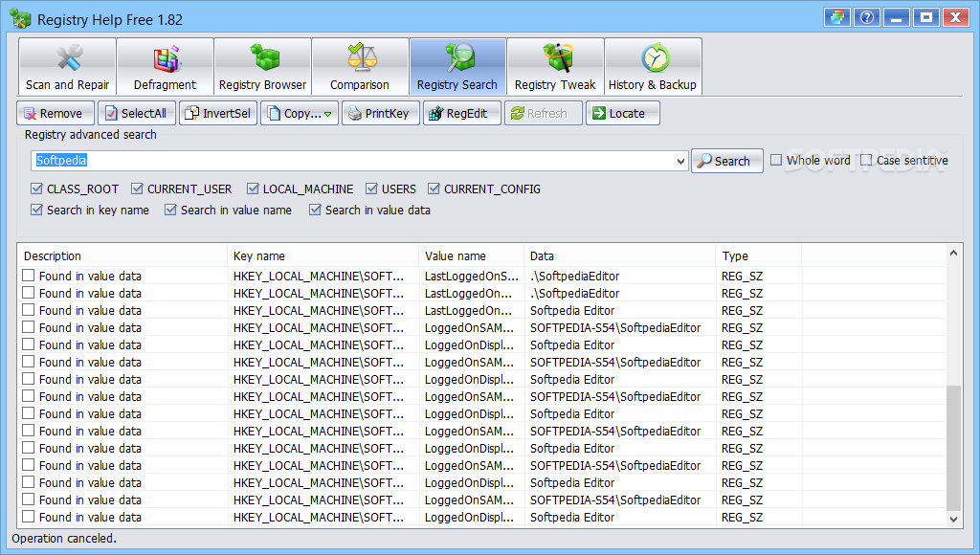Enable the Whole word checkbox
This screenshot has width=980, height=555.
point(776,160)
